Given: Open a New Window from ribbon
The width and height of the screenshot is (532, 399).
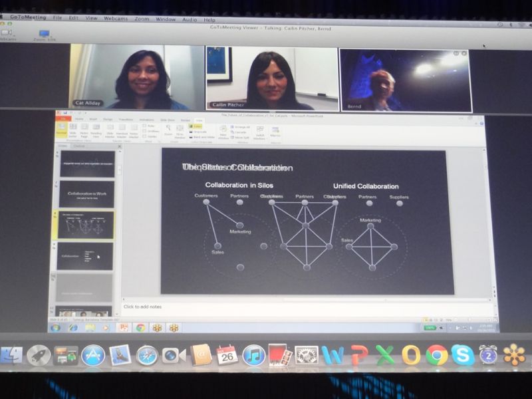Looking at the screenshot, I should (x=223, y=132).
